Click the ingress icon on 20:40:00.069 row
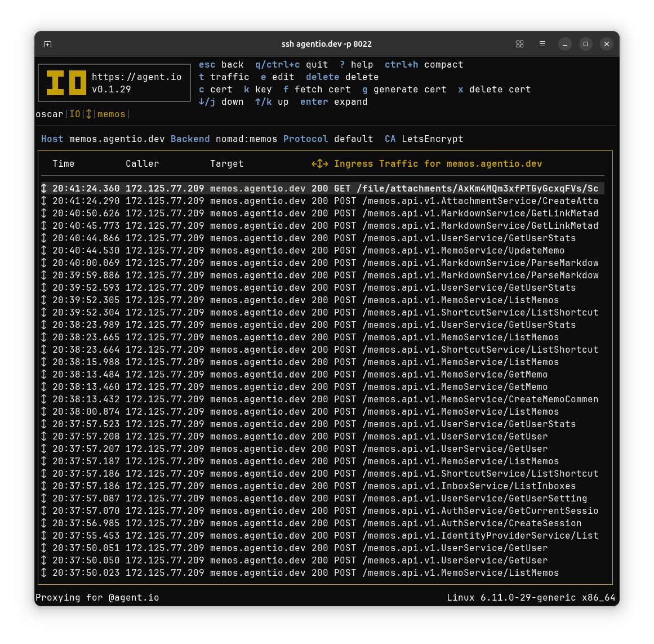 pyautogui.click(x=44, y=263)
